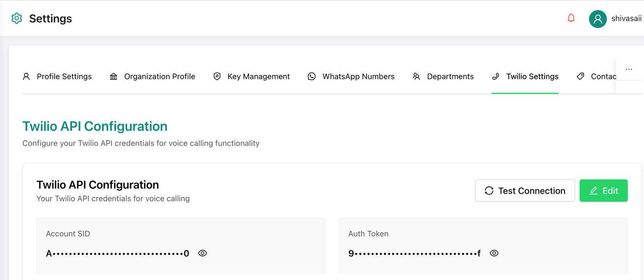Click the shivasaii username

click(626, 19)
